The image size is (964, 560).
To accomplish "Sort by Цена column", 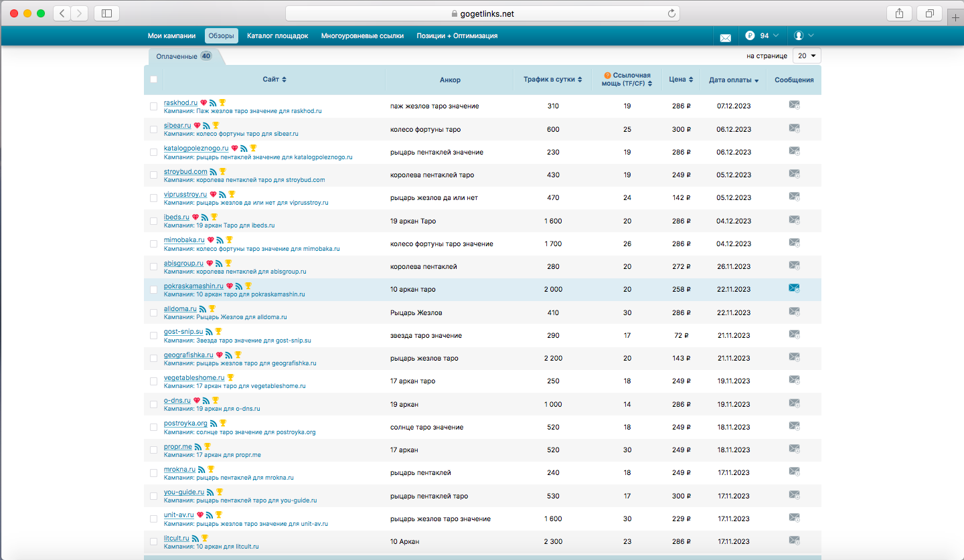I will pos(681,80).
